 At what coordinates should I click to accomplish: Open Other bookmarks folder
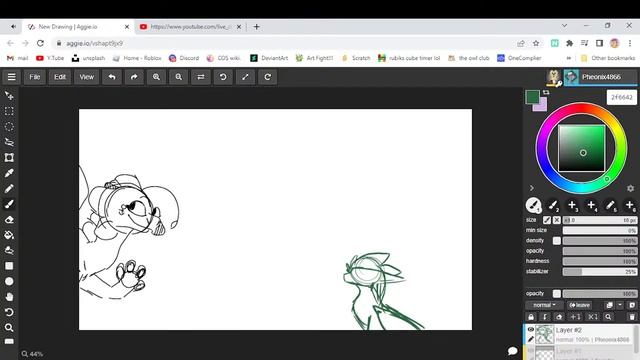tap(608, 58)
